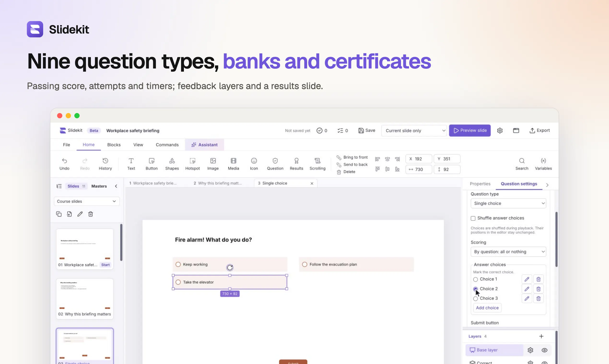Click the Save button
Viewport: 609px width, 364px height.
click(366, 131)
